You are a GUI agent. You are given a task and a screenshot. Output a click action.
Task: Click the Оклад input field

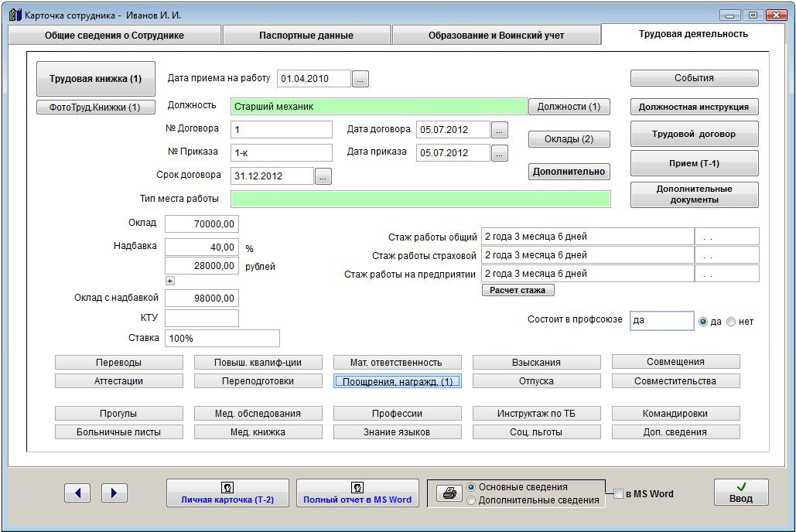coord(201,223)
